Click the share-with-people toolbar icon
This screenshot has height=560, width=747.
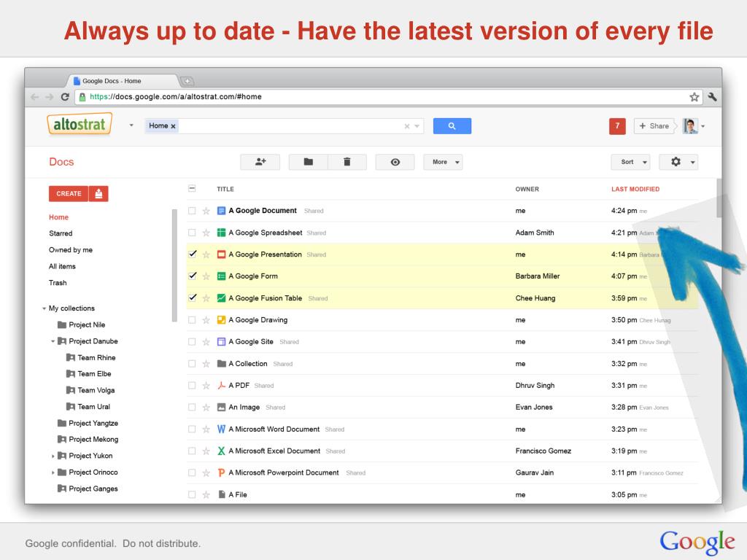[260, 162]
